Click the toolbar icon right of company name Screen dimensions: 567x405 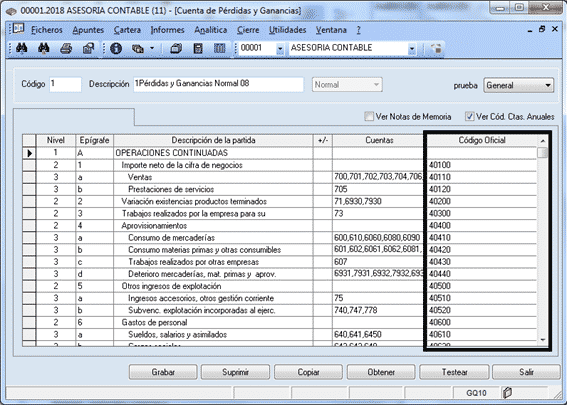pos(436,48)
